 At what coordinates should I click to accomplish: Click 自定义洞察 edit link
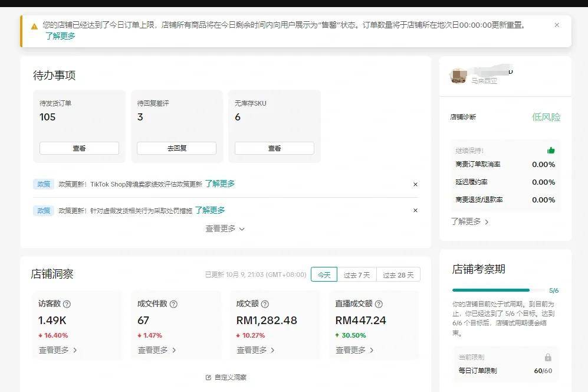[x=226, y=377]
